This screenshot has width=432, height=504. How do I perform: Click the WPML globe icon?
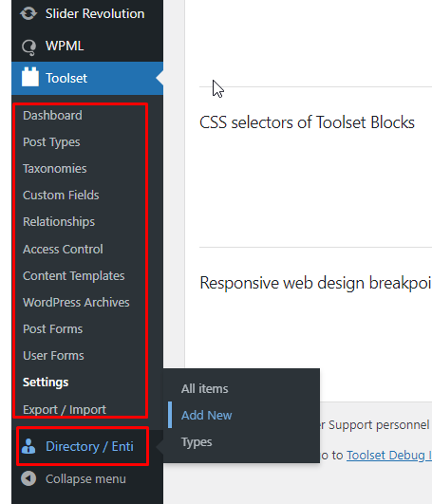28,47
